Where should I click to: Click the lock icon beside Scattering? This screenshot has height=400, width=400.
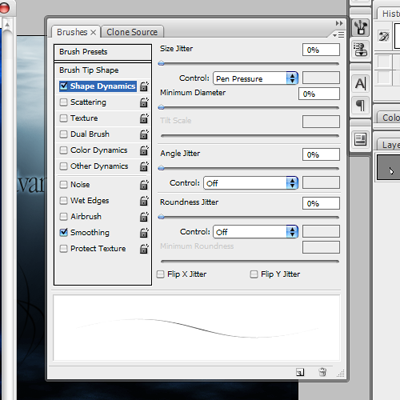click(x=144, y=102)
